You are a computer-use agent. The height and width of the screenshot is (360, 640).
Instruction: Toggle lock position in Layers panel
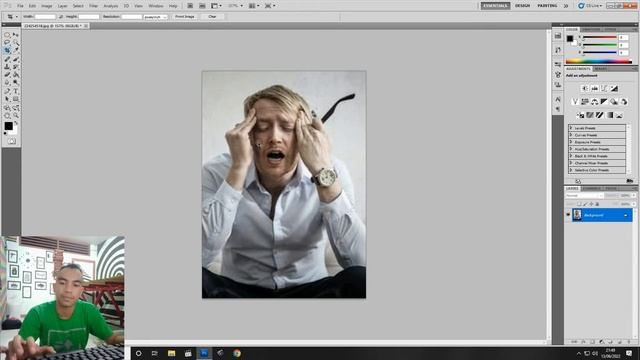click(591, 204)
